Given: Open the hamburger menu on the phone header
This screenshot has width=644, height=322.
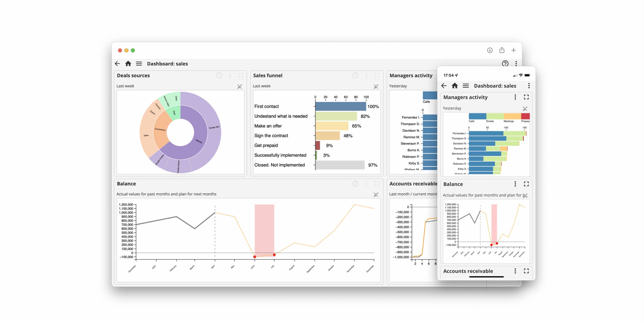Looking at the screenshot, I should click(466, 86).
